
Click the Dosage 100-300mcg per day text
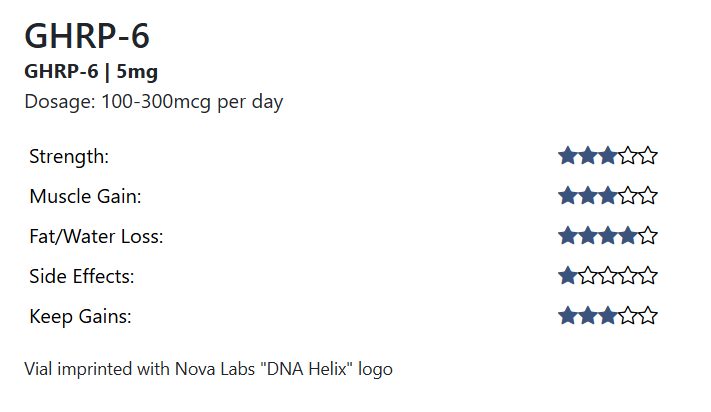pyautogui.click(x=153, y=102)
